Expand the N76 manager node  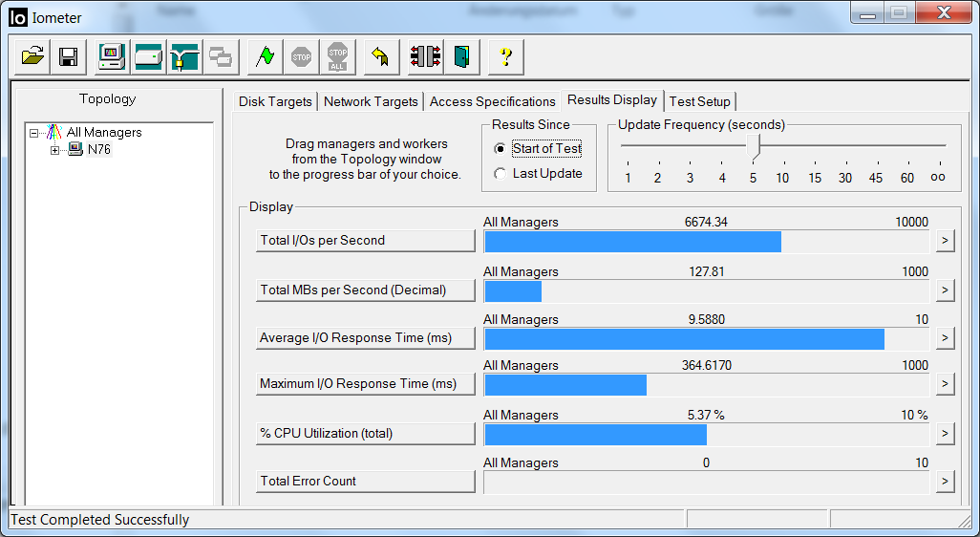pyautogui.click(x=55, y=150)
